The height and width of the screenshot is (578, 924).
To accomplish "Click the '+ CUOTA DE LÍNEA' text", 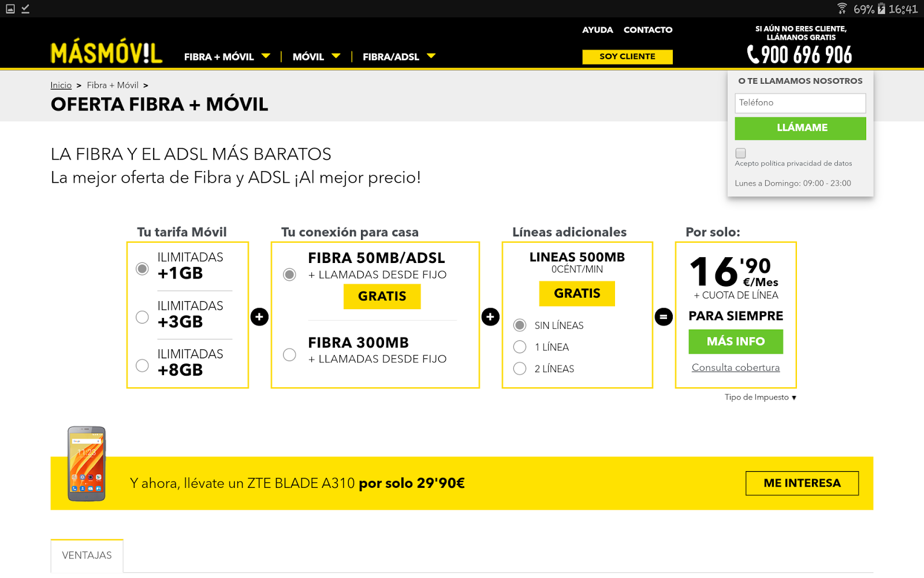I will (736, 295).
